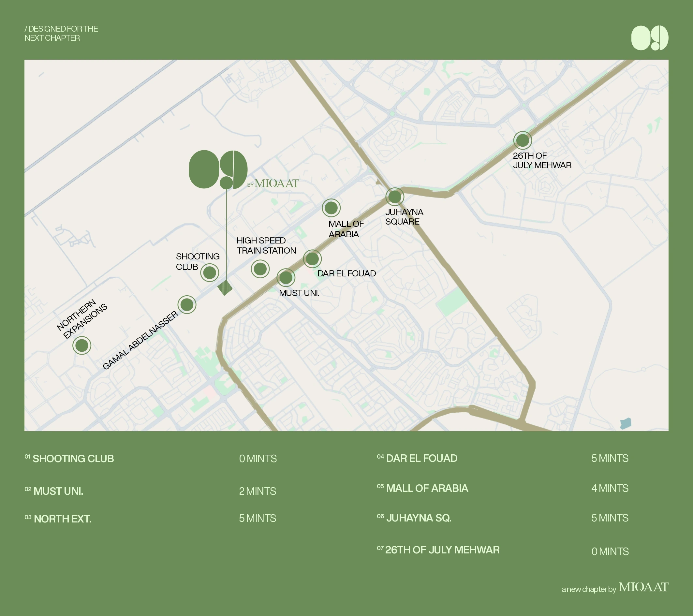Click '04 DAR EL FOUAD' in the legend

[417, 458]
